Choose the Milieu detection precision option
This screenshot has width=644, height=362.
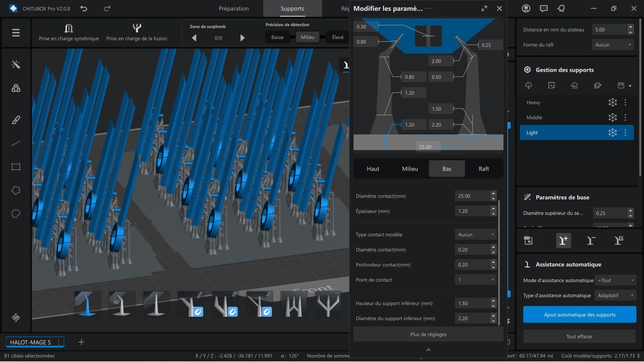tap(307, 37)
